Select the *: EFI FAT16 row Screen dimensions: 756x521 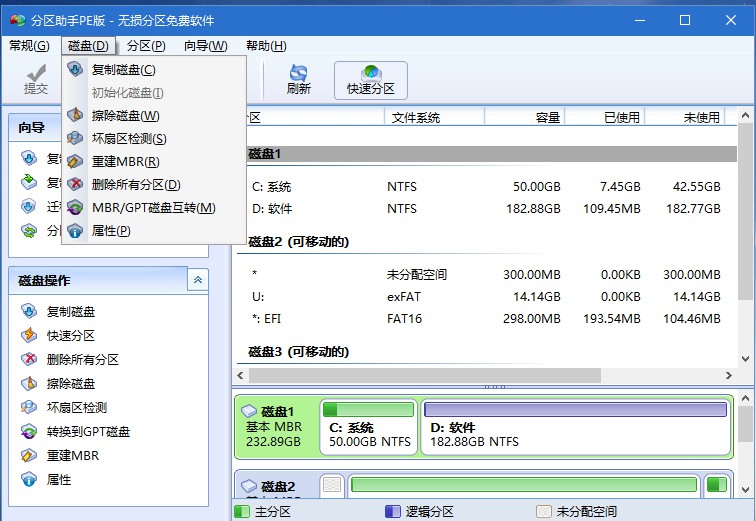tap(487, 319)
